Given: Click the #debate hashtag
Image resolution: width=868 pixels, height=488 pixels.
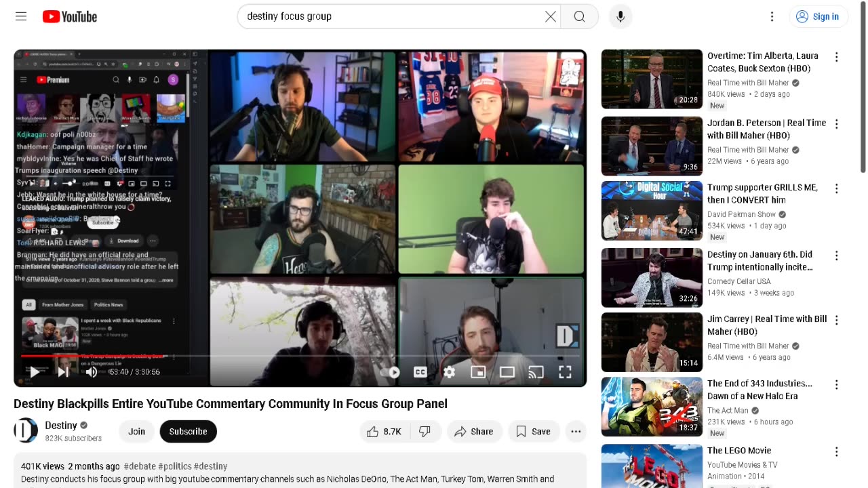Looking at the screenshot, I should (140, 466).
